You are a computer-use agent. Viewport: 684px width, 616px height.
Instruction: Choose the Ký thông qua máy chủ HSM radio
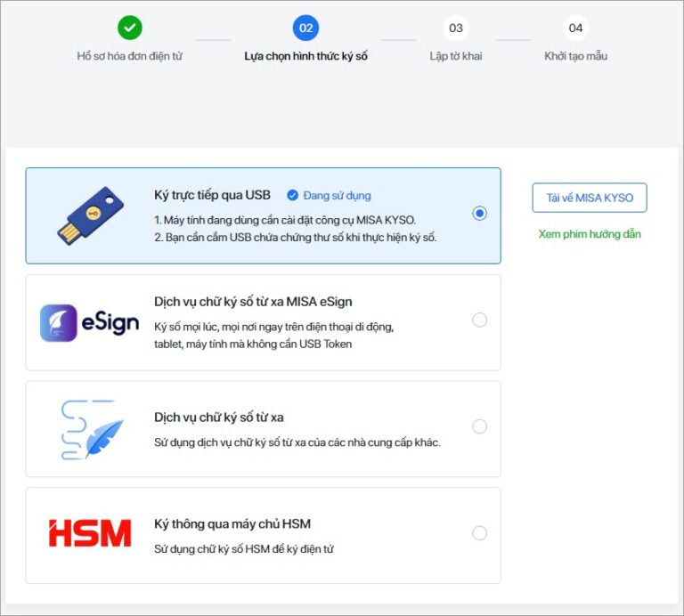479,532
